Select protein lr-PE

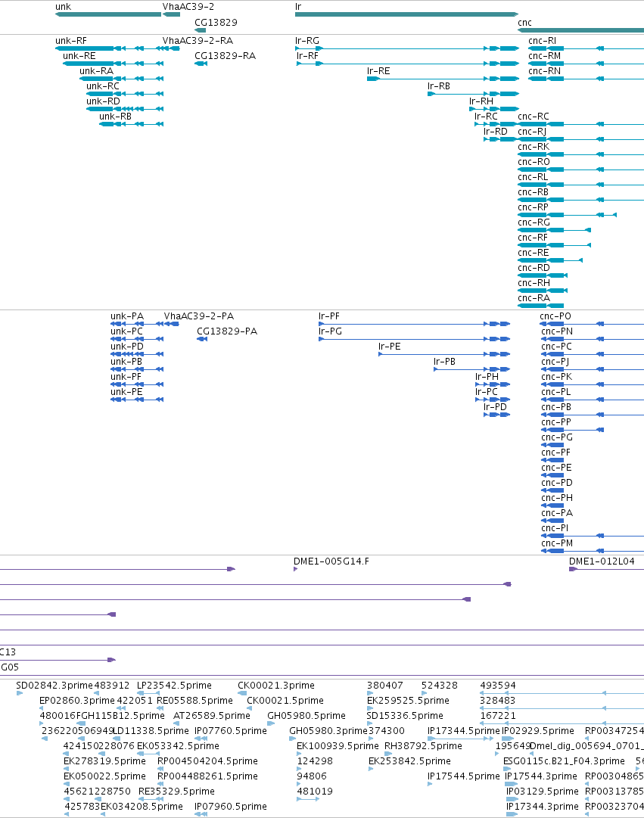coord(444,354)
